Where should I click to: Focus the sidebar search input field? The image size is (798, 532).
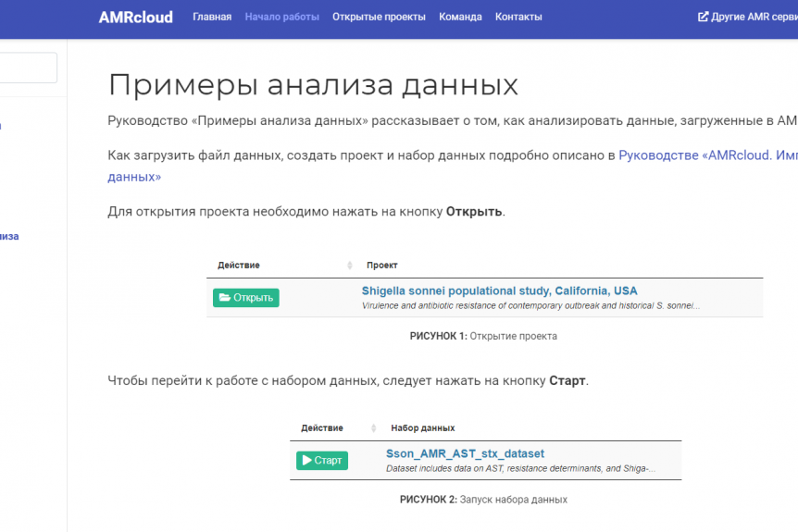(28, 68)
